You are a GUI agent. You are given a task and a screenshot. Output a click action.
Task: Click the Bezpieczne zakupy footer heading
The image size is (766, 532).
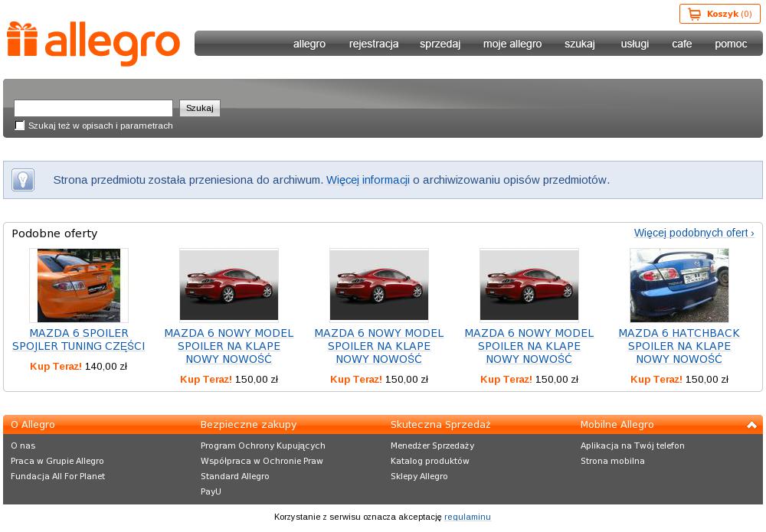point(249,425)
